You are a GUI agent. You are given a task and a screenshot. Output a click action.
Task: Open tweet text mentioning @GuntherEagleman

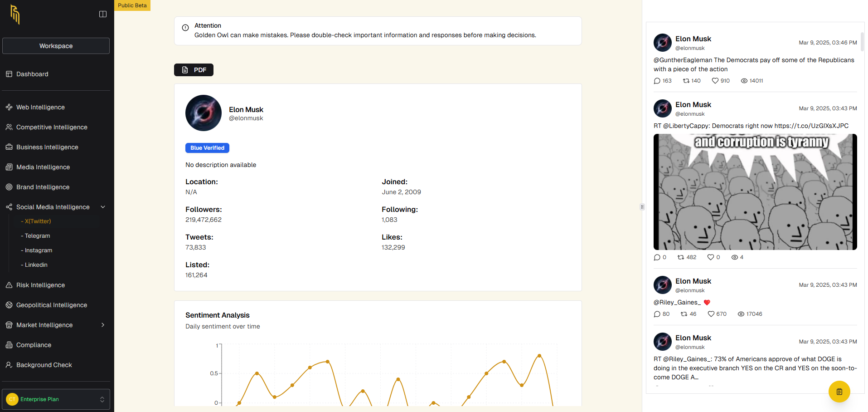[754, 64]
